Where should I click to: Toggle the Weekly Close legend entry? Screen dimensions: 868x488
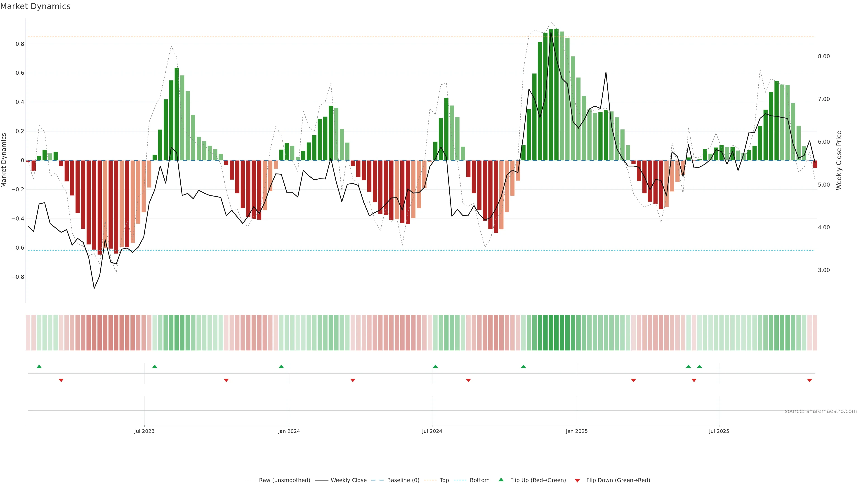(348, 480)
